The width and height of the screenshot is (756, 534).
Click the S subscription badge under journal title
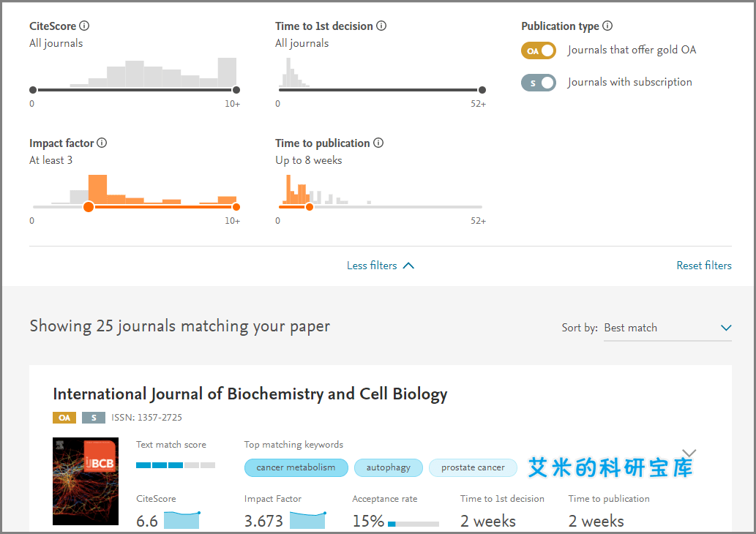pyautogui.click(x=94, y=418)
